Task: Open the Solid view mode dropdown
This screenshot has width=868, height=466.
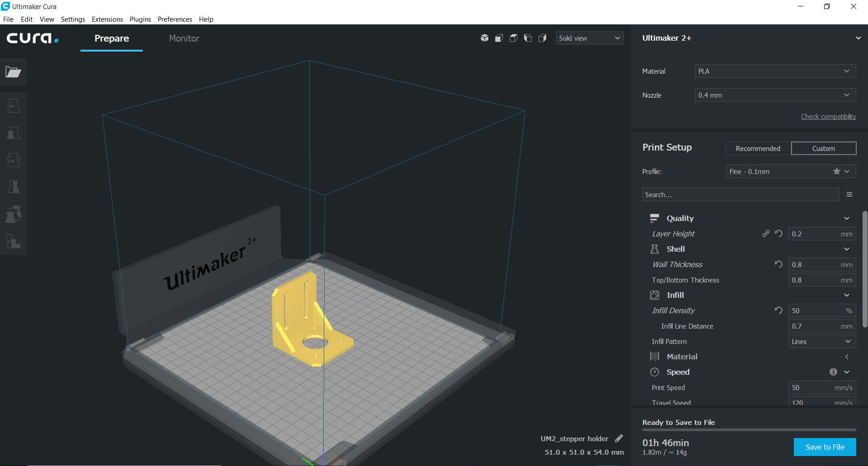Action: click(x=590, y=38)
